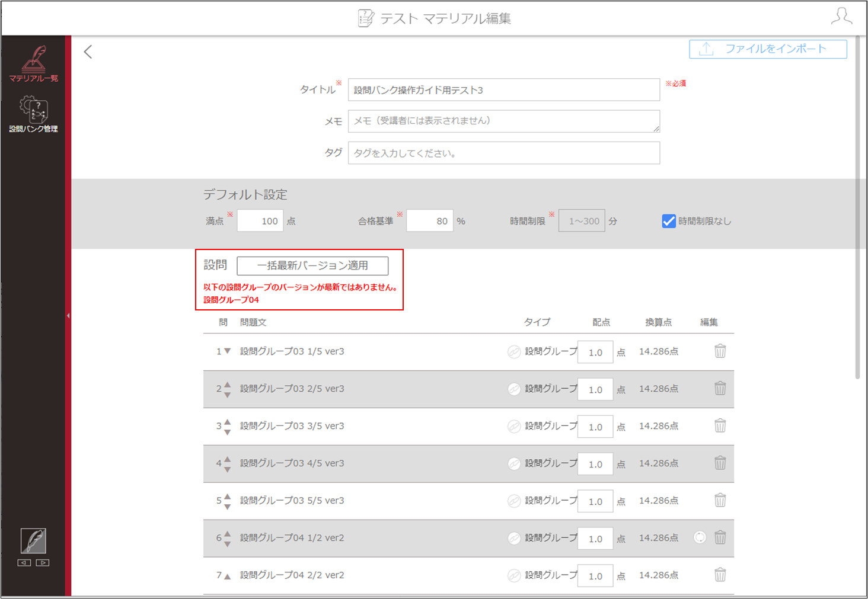Move question 2 up with up arrow
Viewport: 868px width, 599px height.
tap(227, 385)
